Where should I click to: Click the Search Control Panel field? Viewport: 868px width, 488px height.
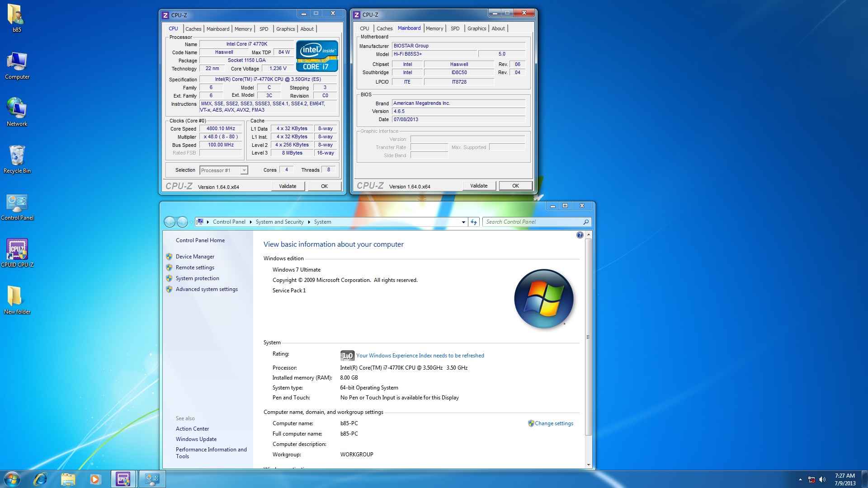click(x=533, y=222)
